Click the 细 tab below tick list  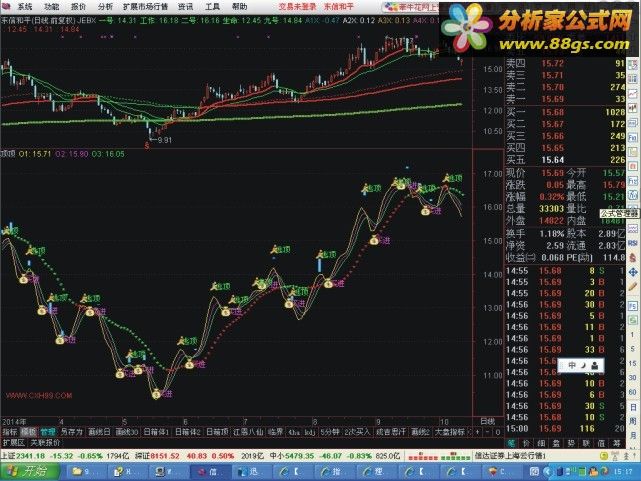coord(541,443)
